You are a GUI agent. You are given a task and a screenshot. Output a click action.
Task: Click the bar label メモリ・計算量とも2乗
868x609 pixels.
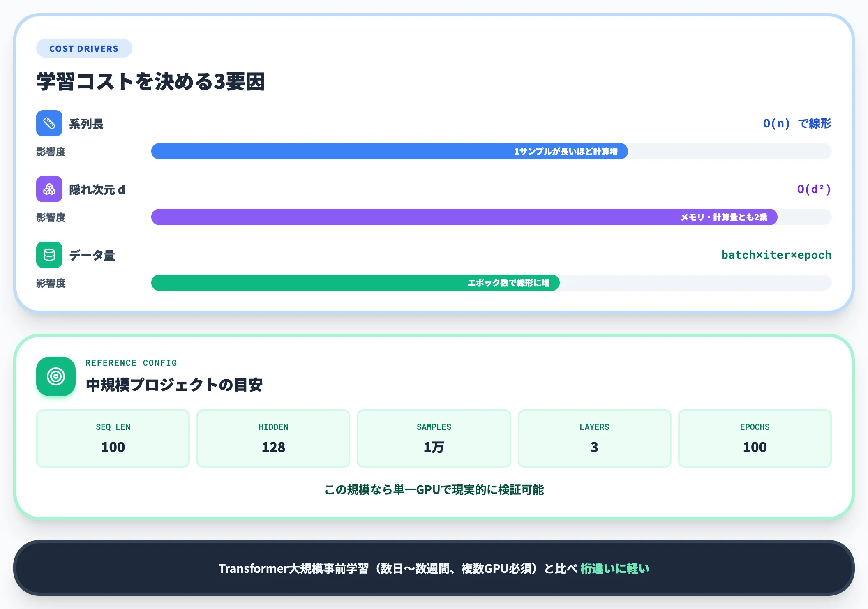[724, 217]
